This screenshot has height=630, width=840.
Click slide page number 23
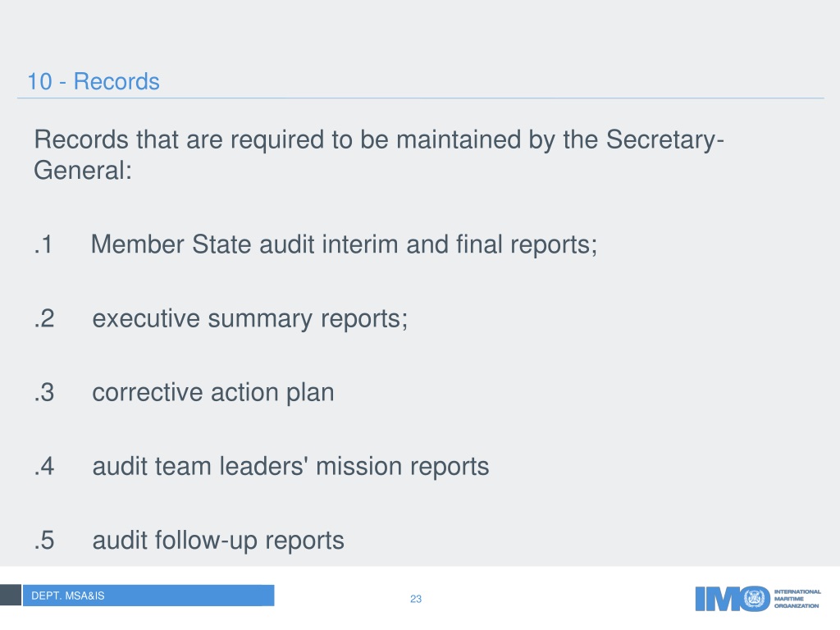point(416,599)
